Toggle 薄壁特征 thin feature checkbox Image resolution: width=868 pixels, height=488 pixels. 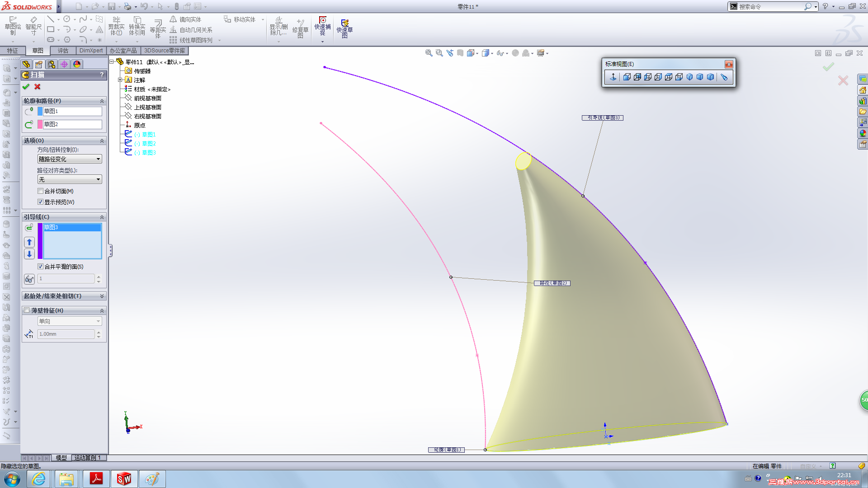pyautogui.click(x=27, y=310)
